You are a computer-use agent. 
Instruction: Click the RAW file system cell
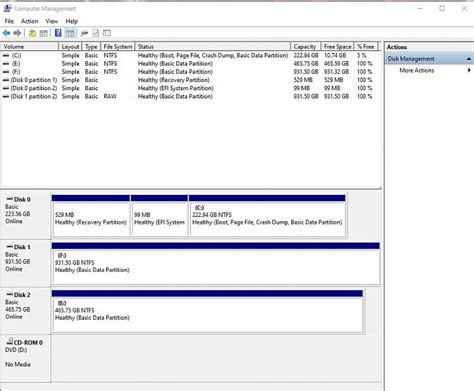point(110,96)
